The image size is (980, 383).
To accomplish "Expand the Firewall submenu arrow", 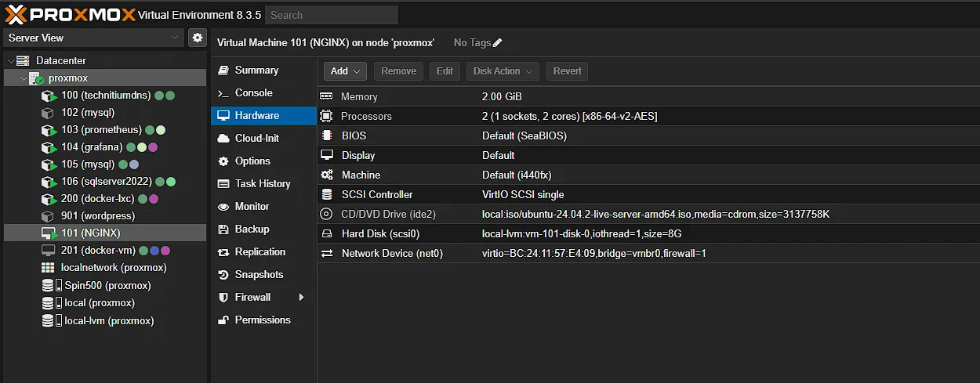I will tap(301, 297).
